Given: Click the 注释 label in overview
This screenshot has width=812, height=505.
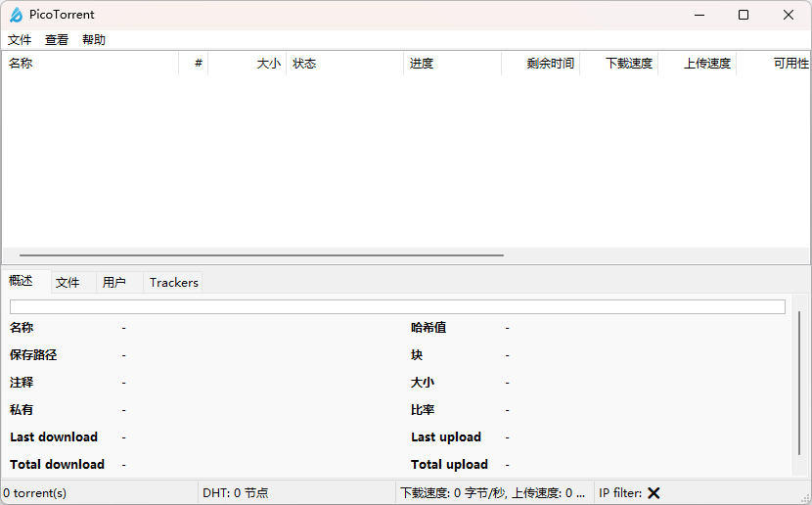Looking at the screenshot, I should pyautogui.click(x=22, y=383).
